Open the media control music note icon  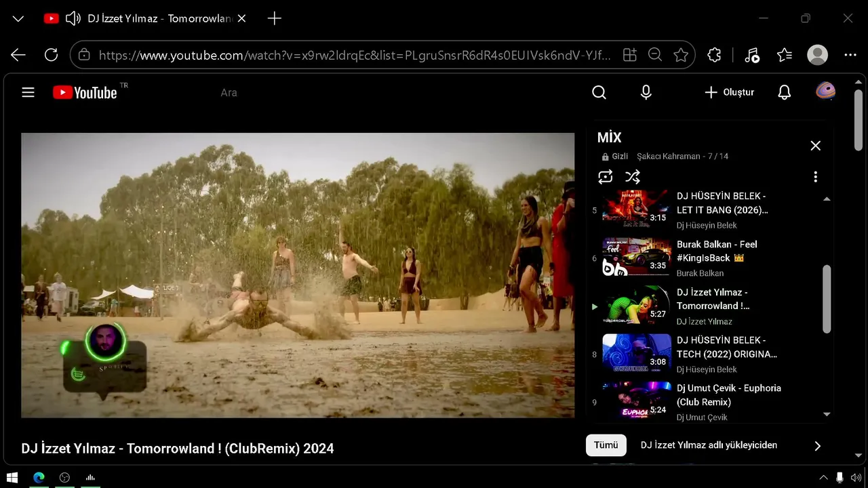click(751, 55)
